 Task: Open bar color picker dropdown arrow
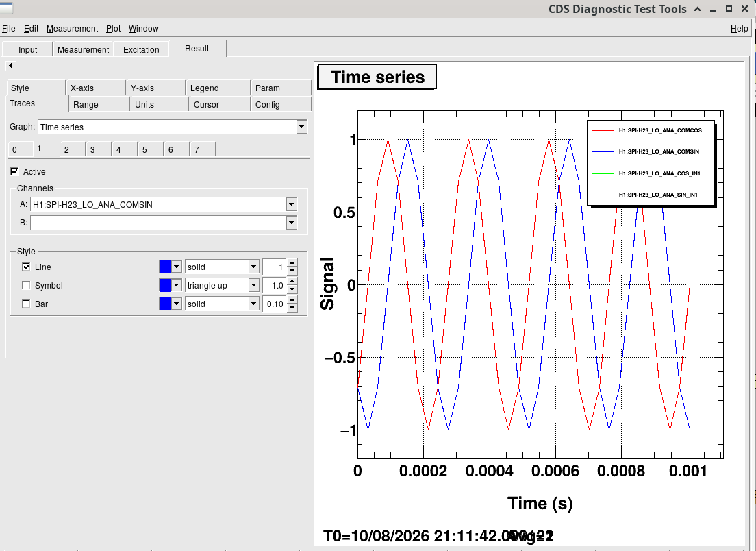pyautogui.click(x=177, y=304)
